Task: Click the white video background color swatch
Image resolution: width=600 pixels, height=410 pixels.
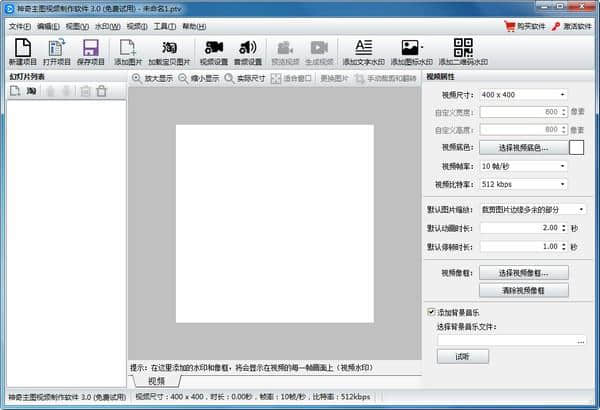Action: tap(577, 148)
